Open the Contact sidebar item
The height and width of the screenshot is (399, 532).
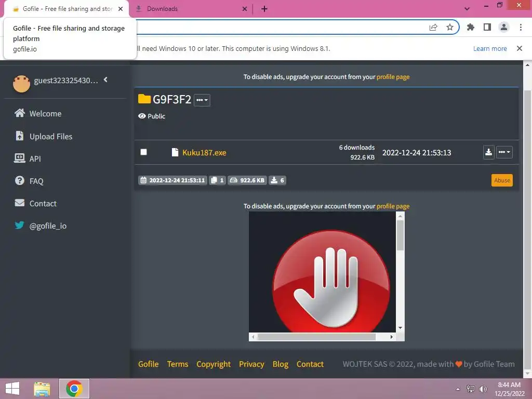(35, 203)
